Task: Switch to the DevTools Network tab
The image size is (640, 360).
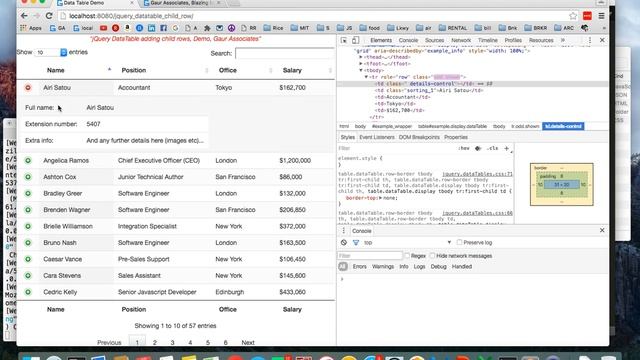Action: [461, 40]
